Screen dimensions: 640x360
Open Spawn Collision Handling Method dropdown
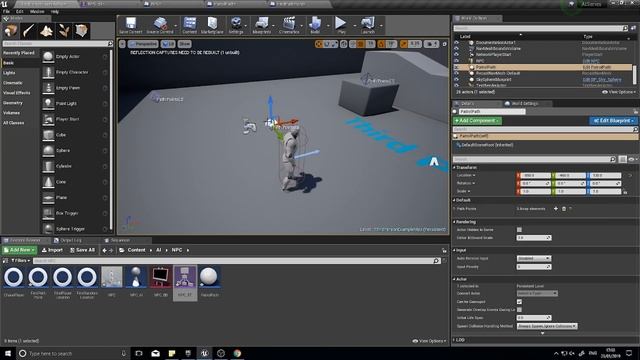547,326
